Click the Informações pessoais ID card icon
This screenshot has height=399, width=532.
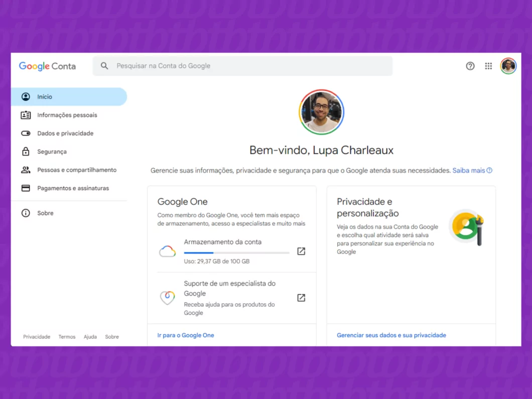click(26, 115)
